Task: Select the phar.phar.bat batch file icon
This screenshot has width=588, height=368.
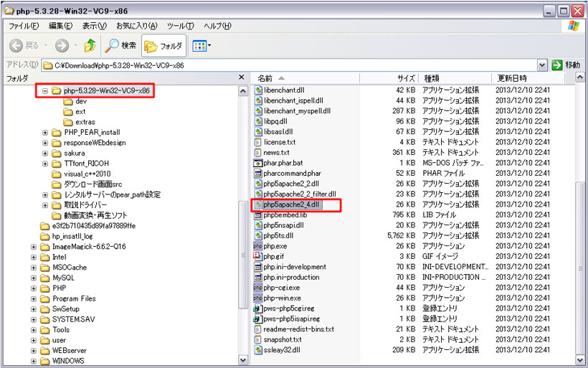Action: click(x=258, y=163)
